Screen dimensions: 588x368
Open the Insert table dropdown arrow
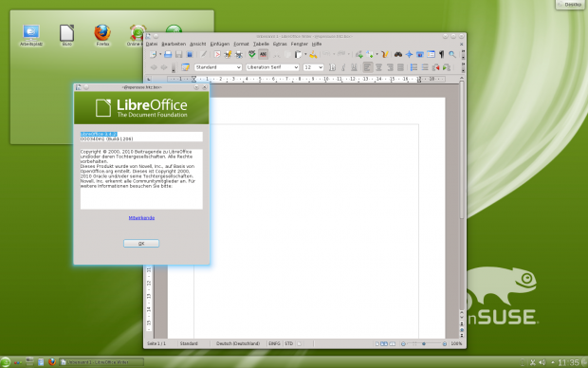point(377,55)
